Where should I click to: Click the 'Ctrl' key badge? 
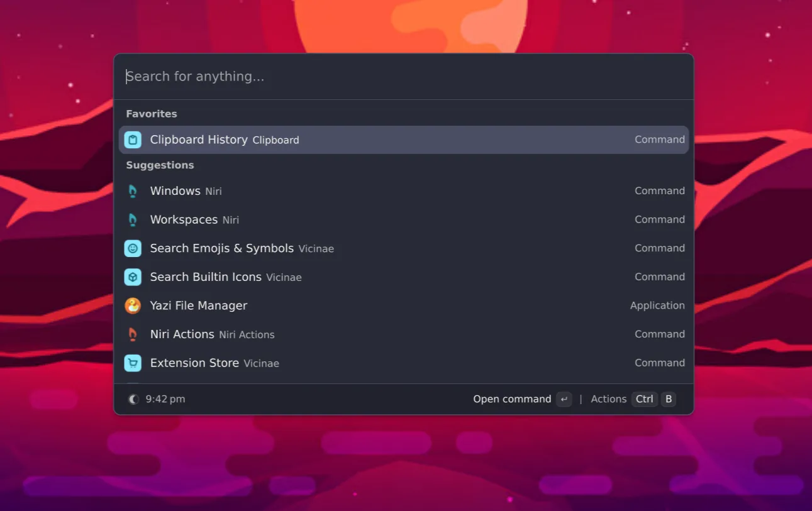[645, 399]
